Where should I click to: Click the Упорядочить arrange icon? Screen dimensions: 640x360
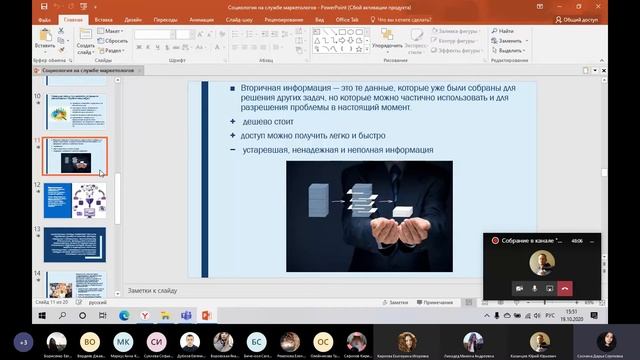[387, 34]
